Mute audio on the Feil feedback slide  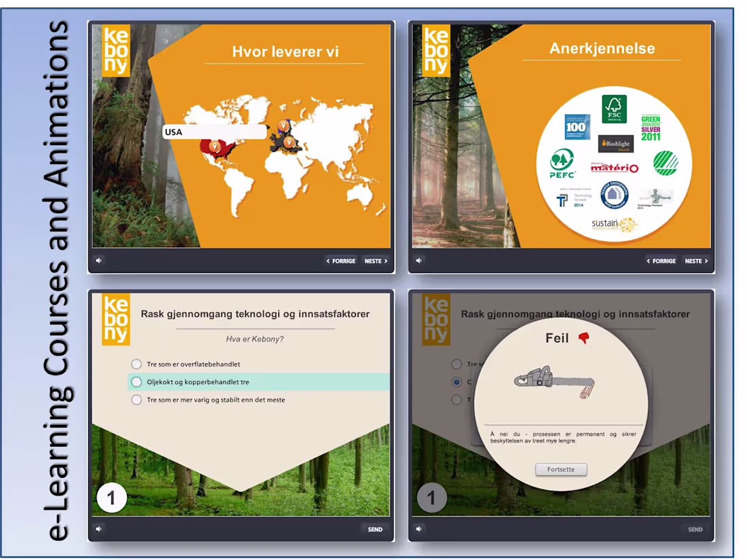[419, 529]
